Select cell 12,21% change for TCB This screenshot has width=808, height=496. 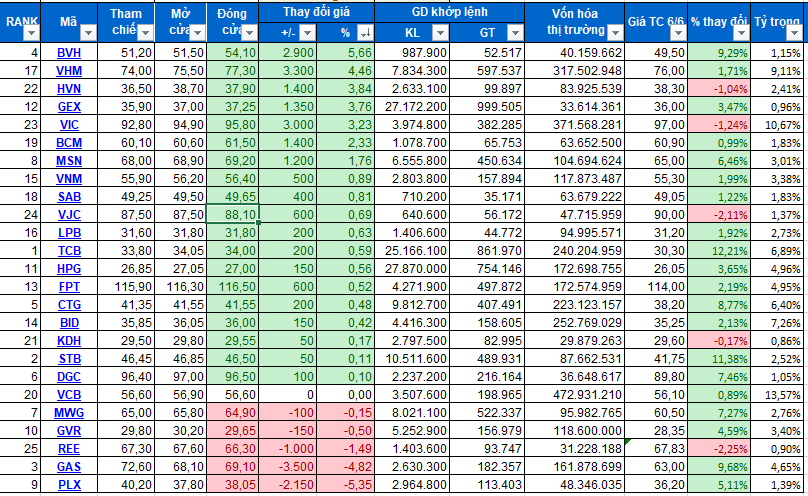pyautogui.click(x=719, y=251)
